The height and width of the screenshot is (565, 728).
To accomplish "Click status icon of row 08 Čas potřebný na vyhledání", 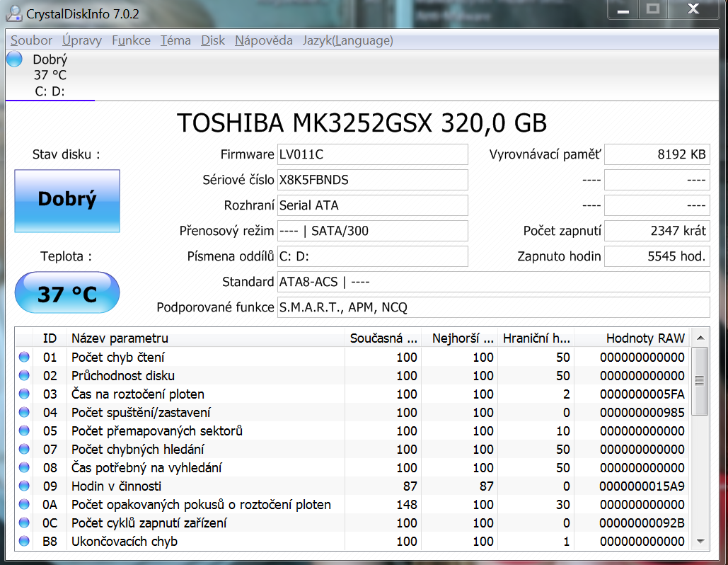I will pyautogui.click(x=24, y=467).
